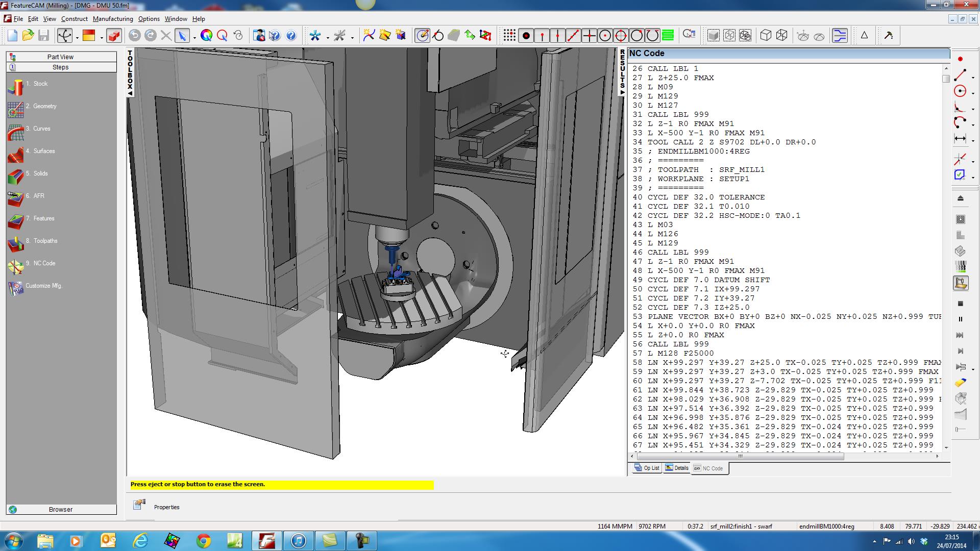Click the grayed Save floppy-disk icon
Screen dimensions: 980x551
pyautogui.click(x=44, y=35)
